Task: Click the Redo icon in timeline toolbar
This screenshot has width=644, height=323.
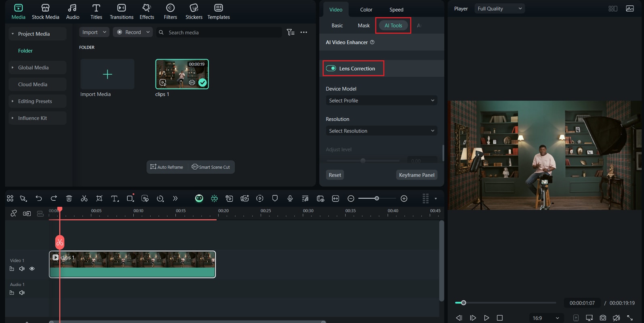Action: (54, 198)
